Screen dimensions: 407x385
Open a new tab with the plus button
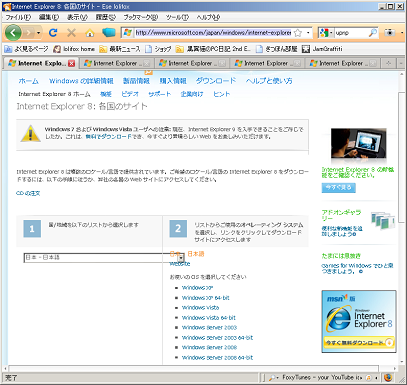point(389,63)
